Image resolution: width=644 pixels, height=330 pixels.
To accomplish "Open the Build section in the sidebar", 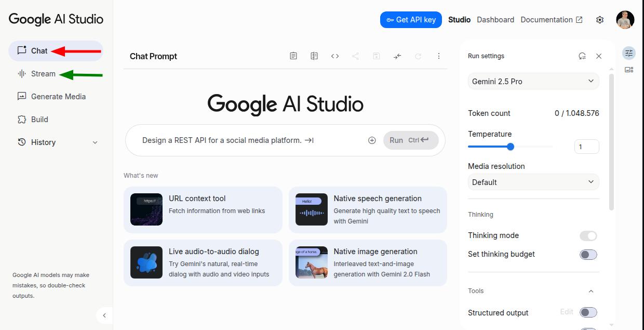I will (56, 120).
